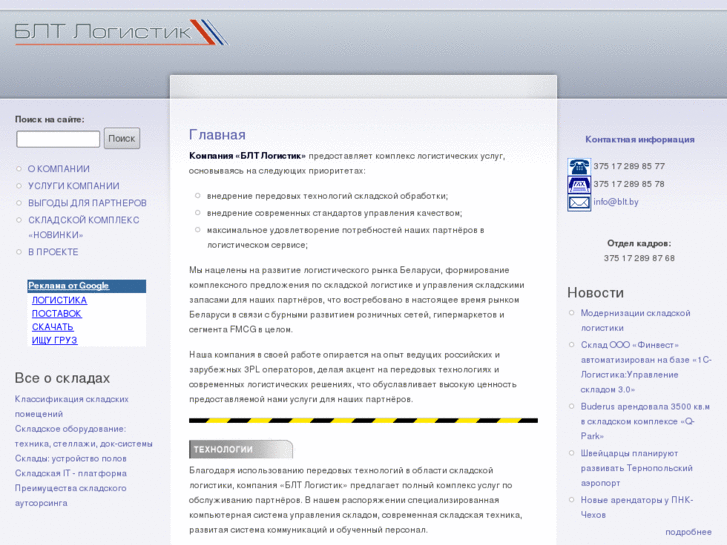Click the Все о складах heading
Image resolution: width=727 pixels, height=545 pixels.
(62, 378)
